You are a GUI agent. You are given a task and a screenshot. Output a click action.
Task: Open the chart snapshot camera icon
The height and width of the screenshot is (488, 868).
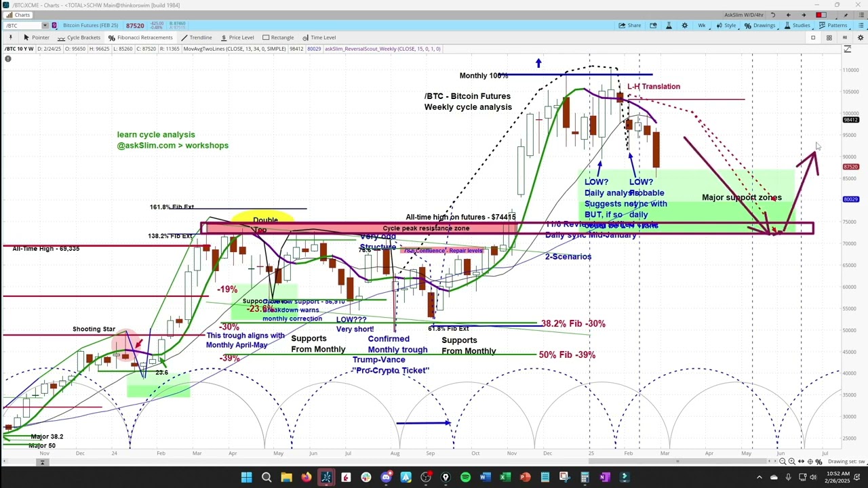(x=653, y=26)
